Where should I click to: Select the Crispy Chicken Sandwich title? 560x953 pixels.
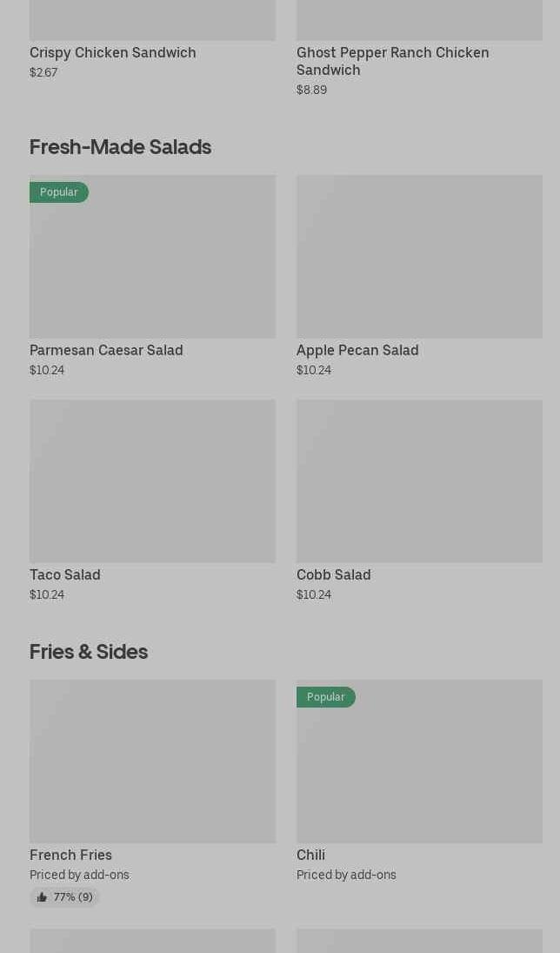tap(113, 52)
